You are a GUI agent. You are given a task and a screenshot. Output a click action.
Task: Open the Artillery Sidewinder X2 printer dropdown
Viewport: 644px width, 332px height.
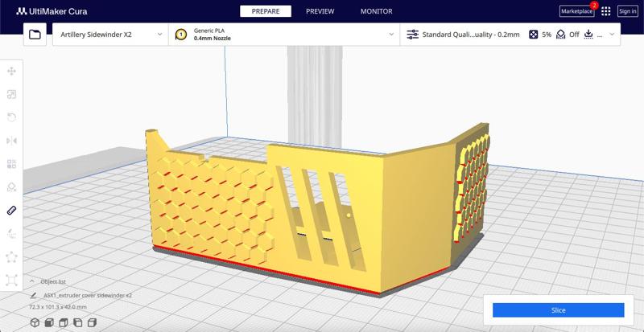[x=110, y=35]
